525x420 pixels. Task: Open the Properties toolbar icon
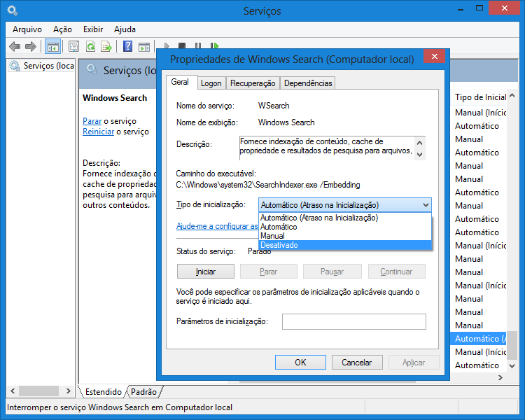[73, 46]
